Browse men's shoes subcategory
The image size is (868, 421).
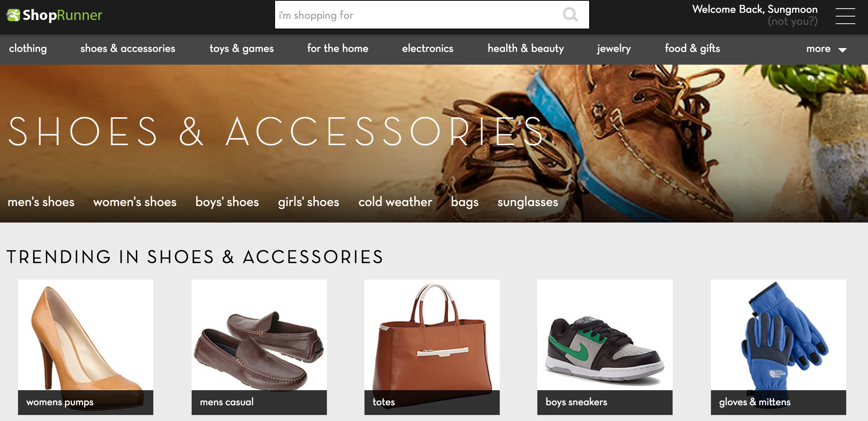pyautogui.click(x=41, y=202)
